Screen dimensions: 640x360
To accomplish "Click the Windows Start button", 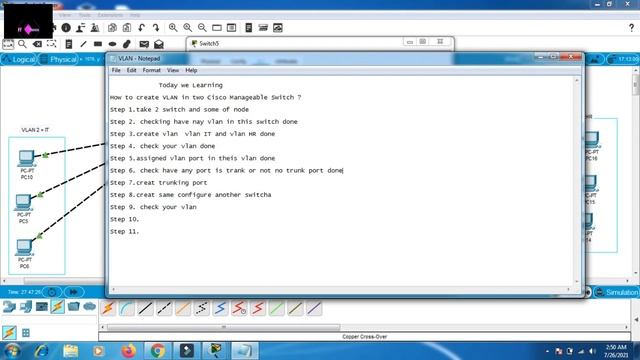I will point(11,351).
